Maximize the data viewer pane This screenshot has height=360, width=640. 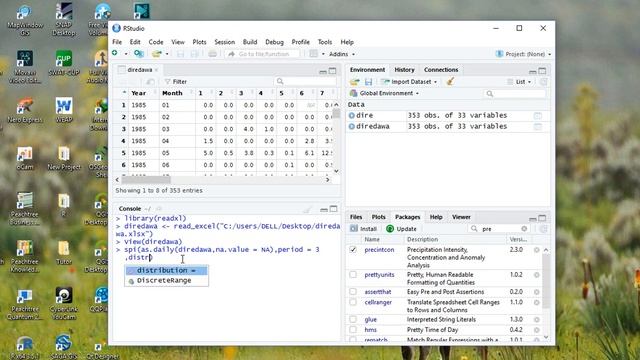click(x=333, y=71)
